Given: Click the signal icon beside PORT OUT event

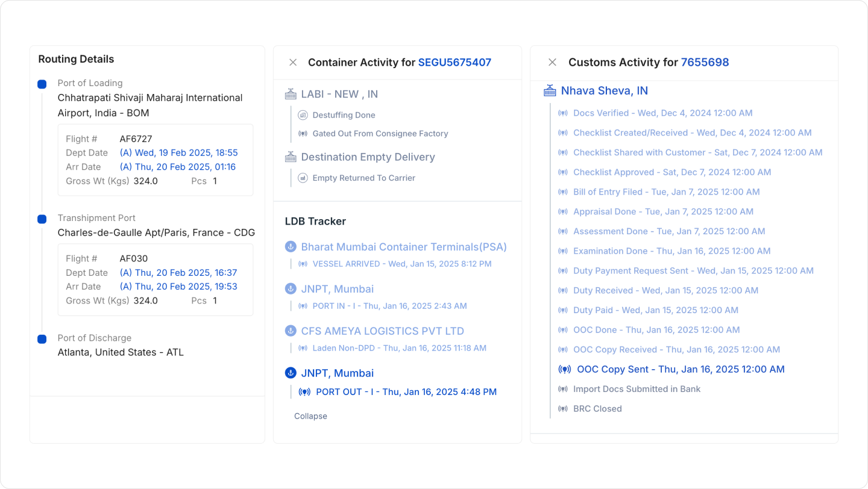Looking at the screenshot, I should click(305, 391).
